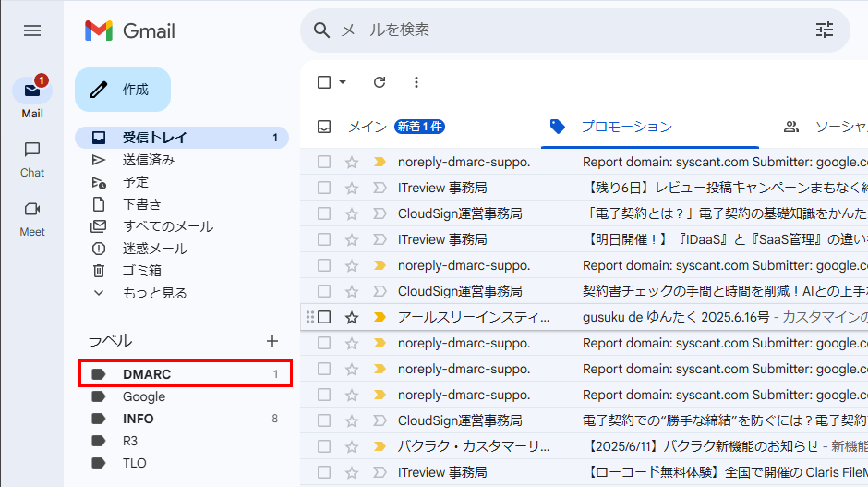
Task: Star the アールスリーインスティ email
Action: (x=352, y=317)
